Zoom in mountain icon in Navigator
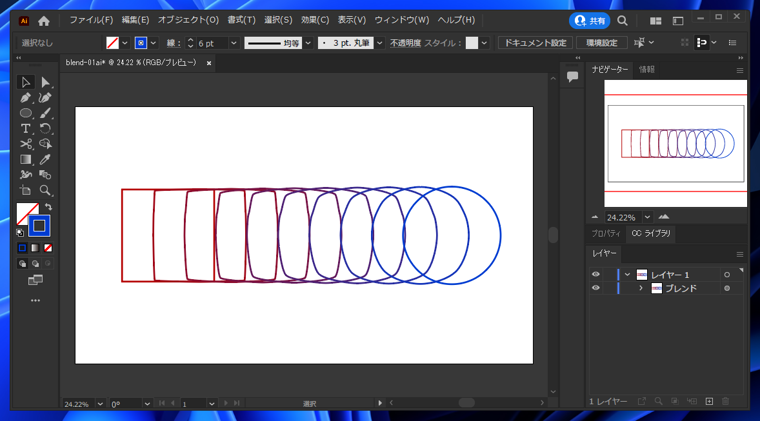The height and width of the screenshot is (421, 760). tap(664, 217)
